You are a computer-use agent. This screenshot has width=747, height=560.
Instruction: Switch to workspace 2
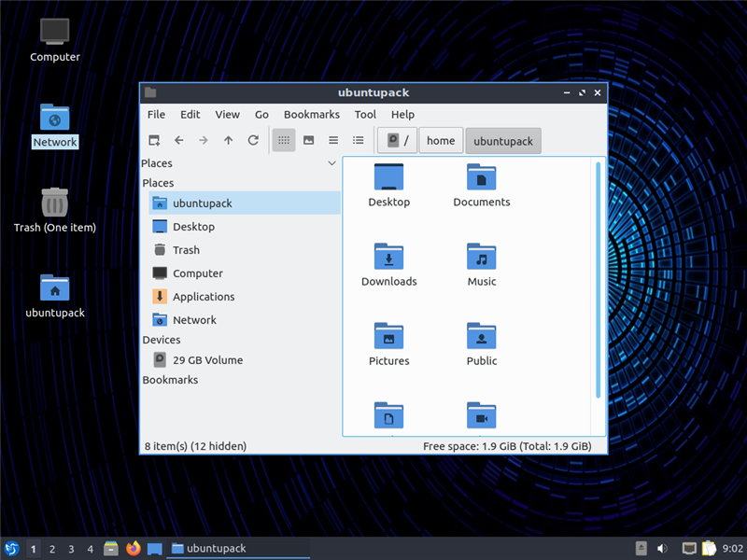pyautogui.click(x=52, y=549)
